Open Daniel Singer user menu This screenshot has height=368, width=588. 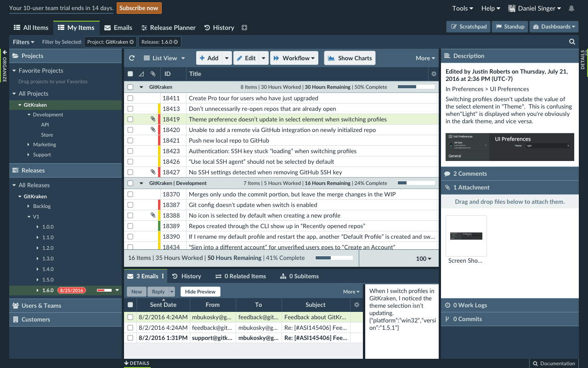tap(535, 8)
